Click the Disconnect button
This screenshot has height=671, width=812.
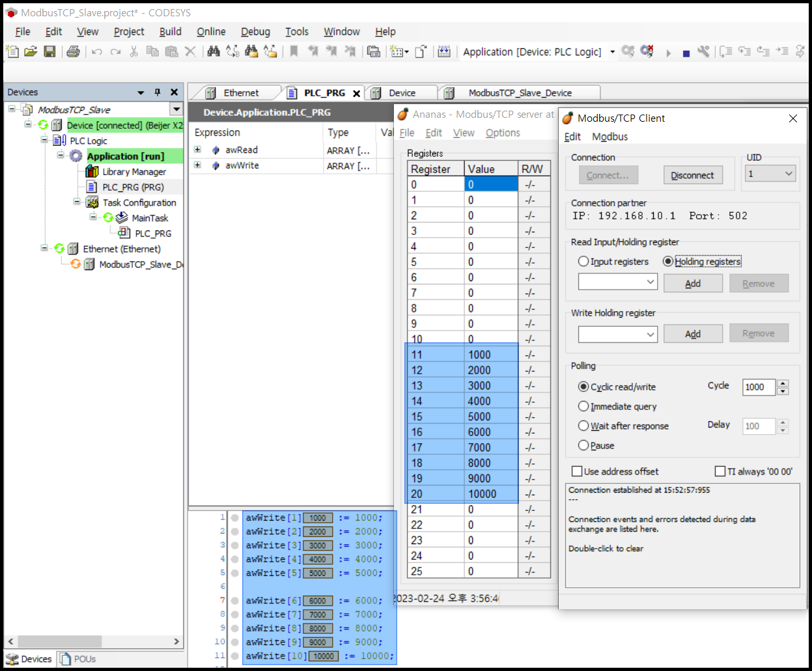693,174
